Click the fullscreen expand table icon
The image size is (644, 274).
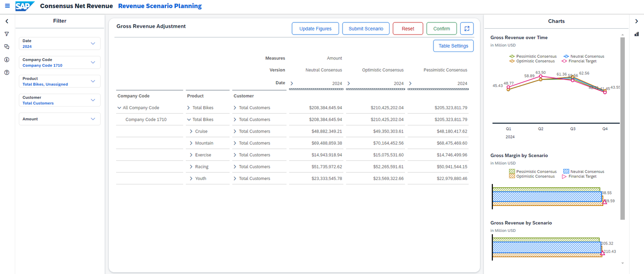pos(467,29)
